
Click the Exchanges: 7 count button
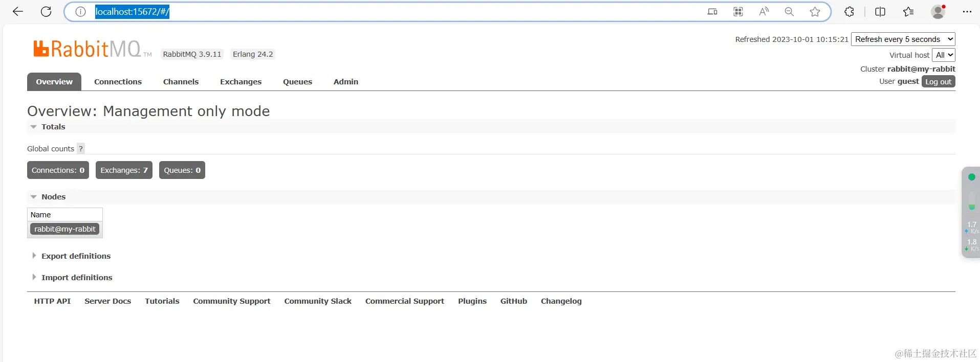[x=124, y=170]
